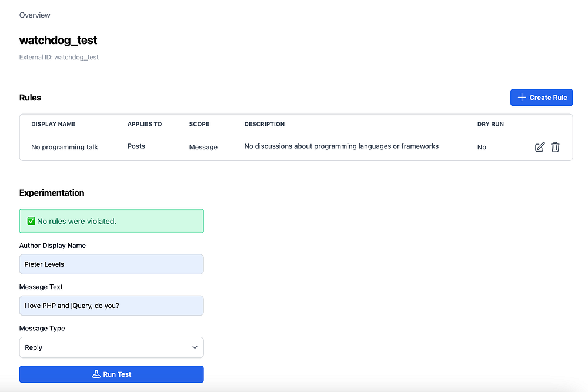Click the External ID watchdog_test text
This screenshot has width=588, height=392.
59,57
